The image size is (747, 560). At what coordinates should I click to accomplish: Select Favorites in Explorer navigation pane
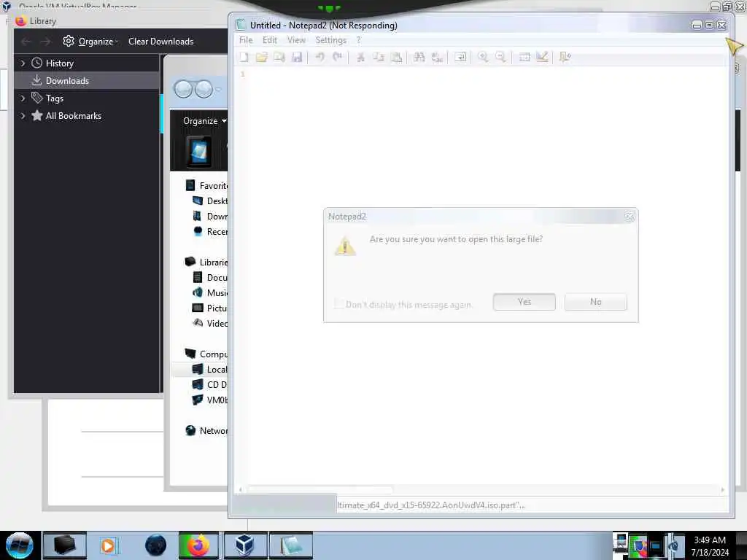tap(206, 186)
